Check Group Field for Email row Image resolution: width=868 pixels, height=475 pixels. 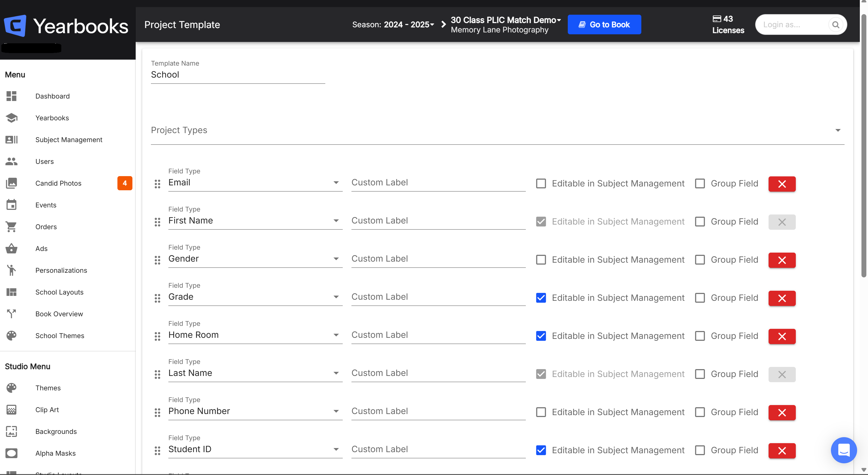pyautogui.click(x=700, y=183)
